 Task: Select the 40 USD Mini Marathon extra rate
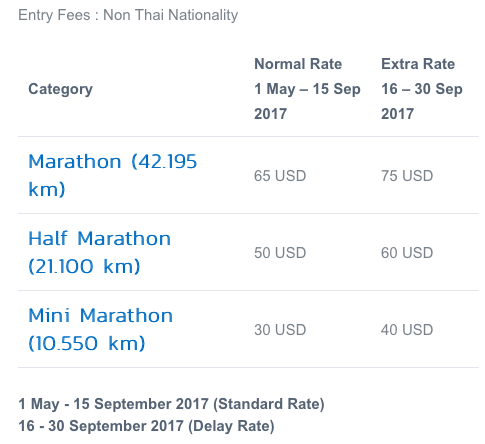click(407, 330)
